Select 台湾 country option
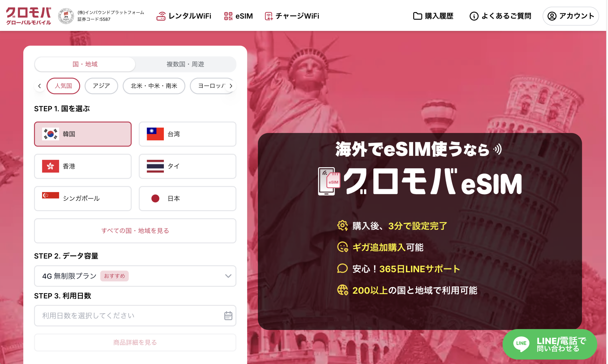Screen dimensions: 608x364 (187, 134)
